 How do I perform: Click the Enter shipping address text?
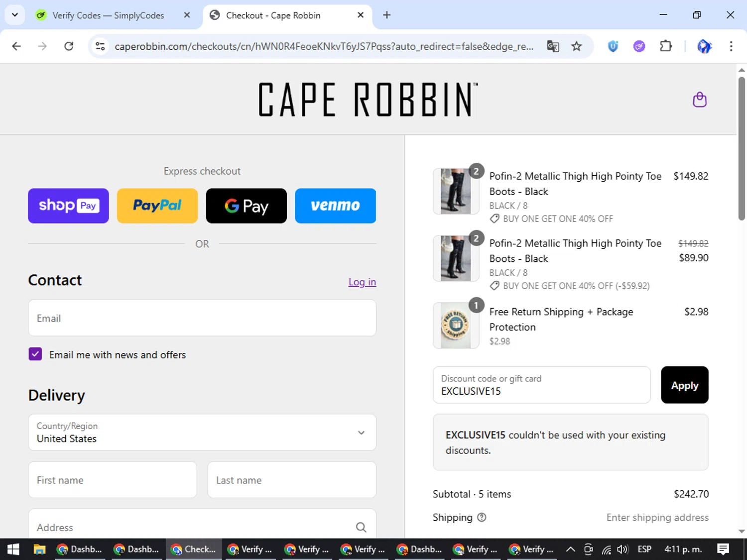pyautogui.click(x=657, y=517)
